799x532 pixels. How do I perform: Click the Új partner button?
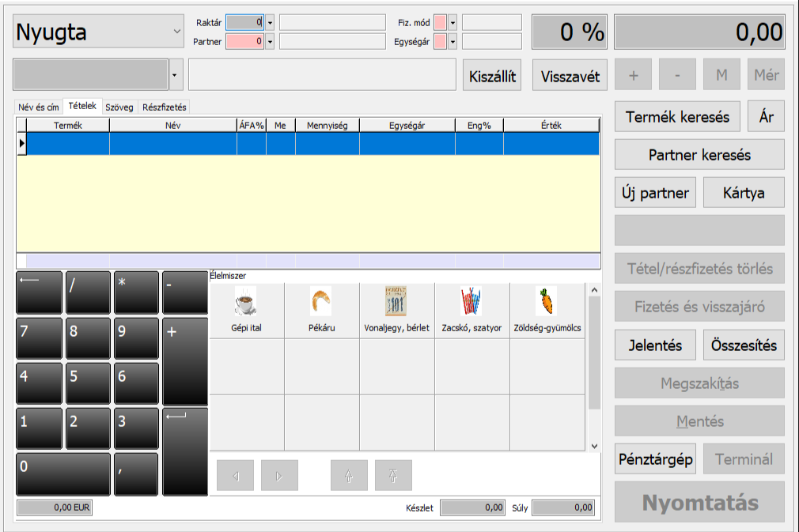655,192
